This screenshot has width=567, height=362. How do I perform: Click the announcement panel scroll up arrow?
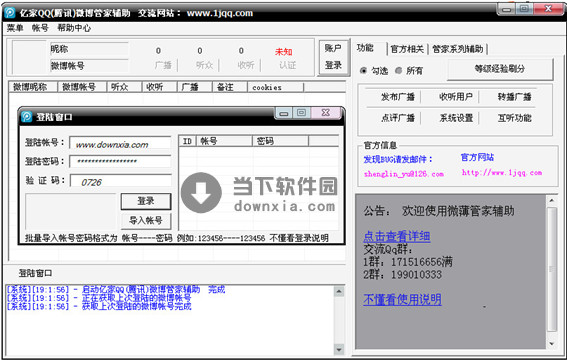click(552, 200)
